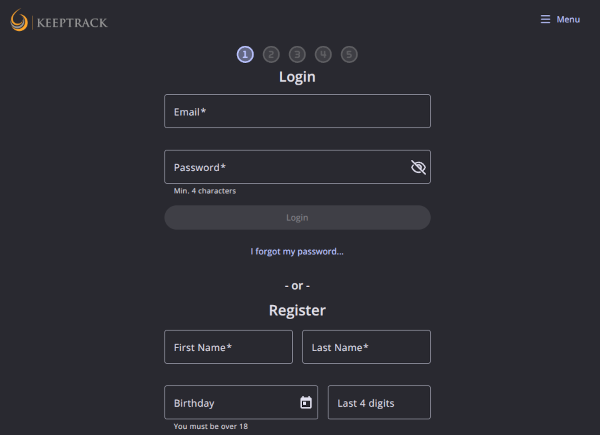The width and height of the screenshot is (600, 435).
Task: Jump to step 5 circle
Action: point(349,55)
